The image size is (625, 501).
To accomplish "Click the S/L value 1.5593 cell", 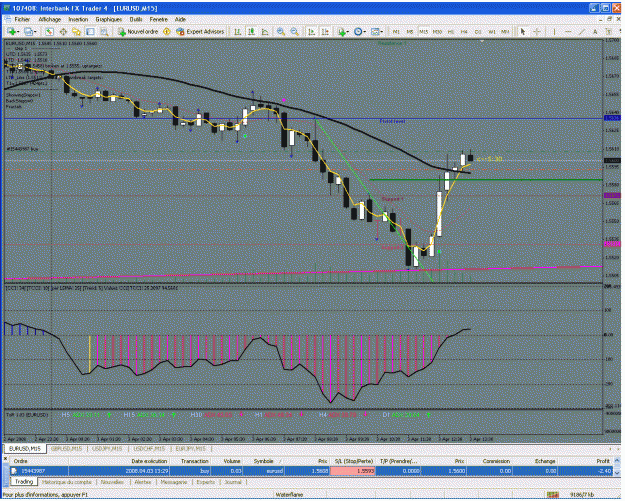I will [353, 471].
